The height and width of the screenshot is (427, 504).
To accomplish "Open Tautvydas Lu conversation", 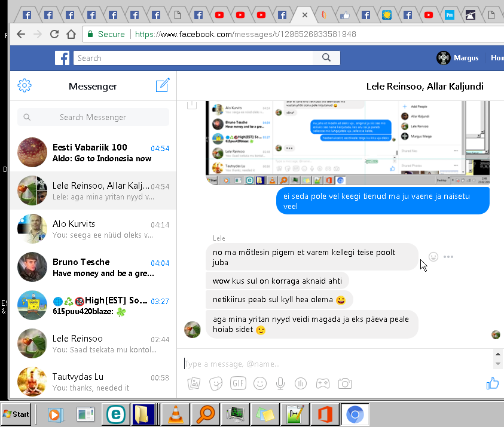I will (93, 382).
